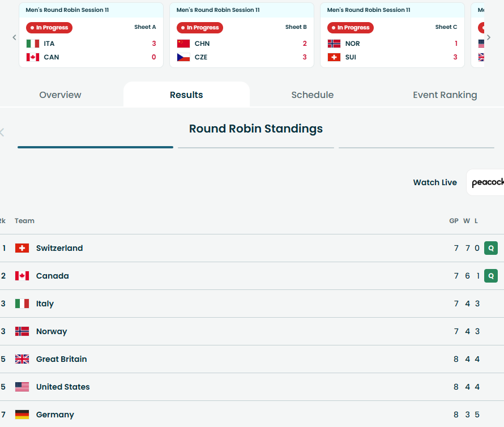Image resolution: width=504 pixels, height=427 pixels.
Task: Click the Germany flag in standings
Action: 22,415
